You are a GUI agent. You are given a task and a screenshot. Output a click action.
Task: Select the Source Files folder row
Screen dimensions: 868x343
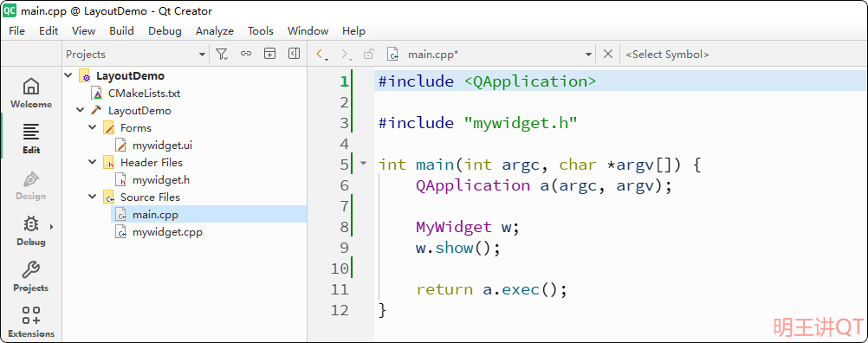pos(150,197)
